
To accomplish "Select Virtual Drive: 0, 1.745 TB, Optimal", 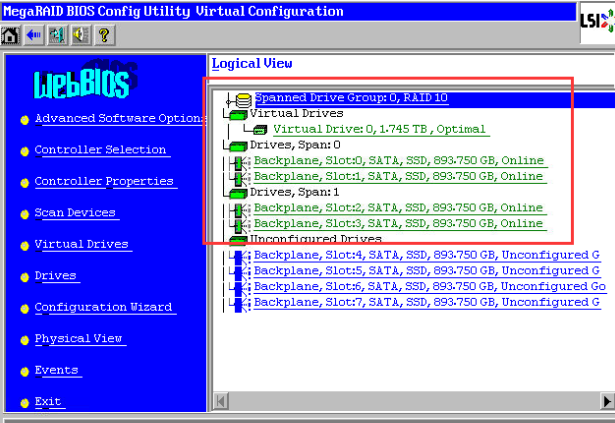I will tap(380, 129).
